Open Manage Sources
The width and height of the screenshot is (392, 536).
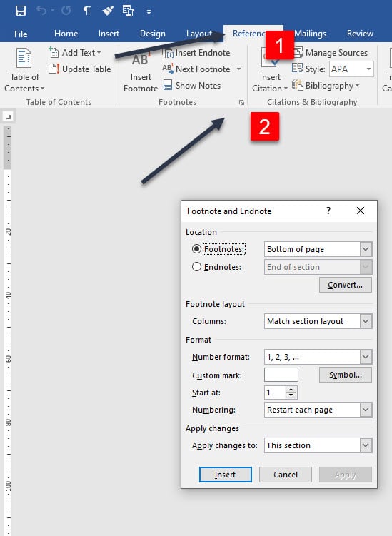(x=331, y=53)
